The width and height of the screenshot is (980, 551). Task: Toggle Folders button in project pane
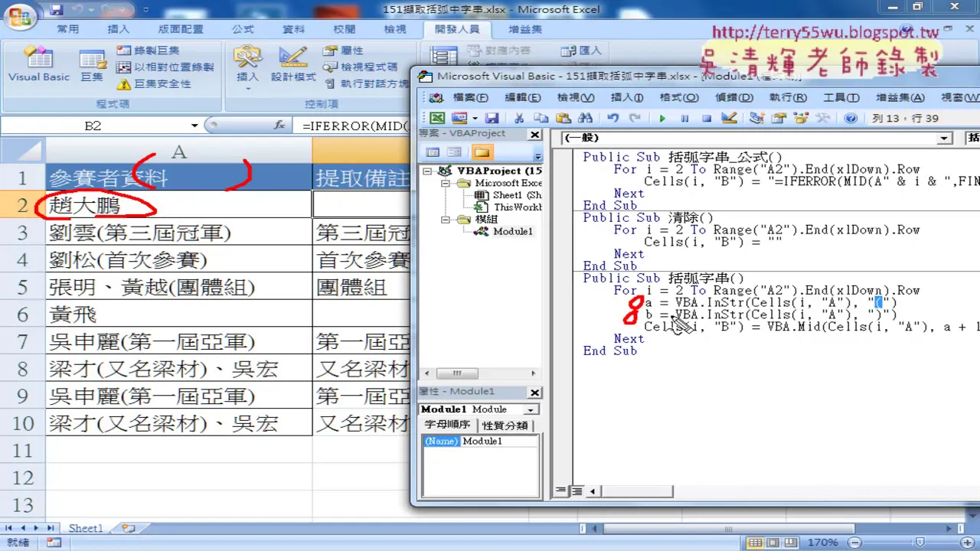[x=482, y=152]
